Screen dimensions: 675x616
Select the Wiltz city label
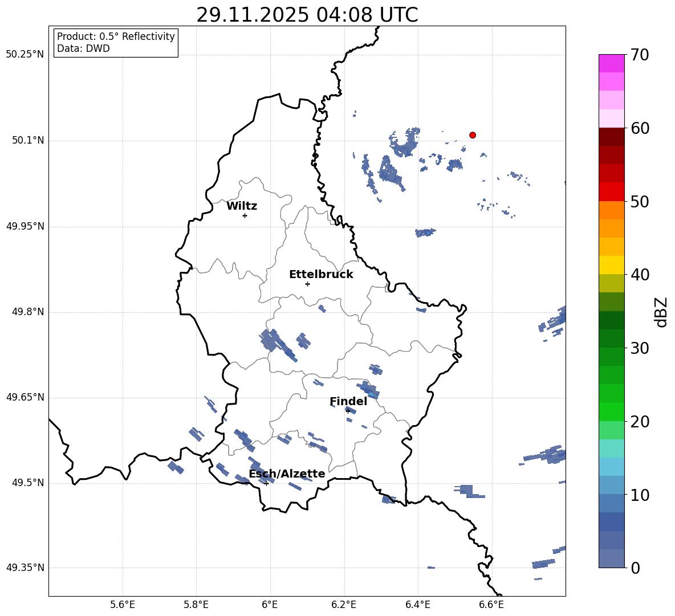[242, 206]
